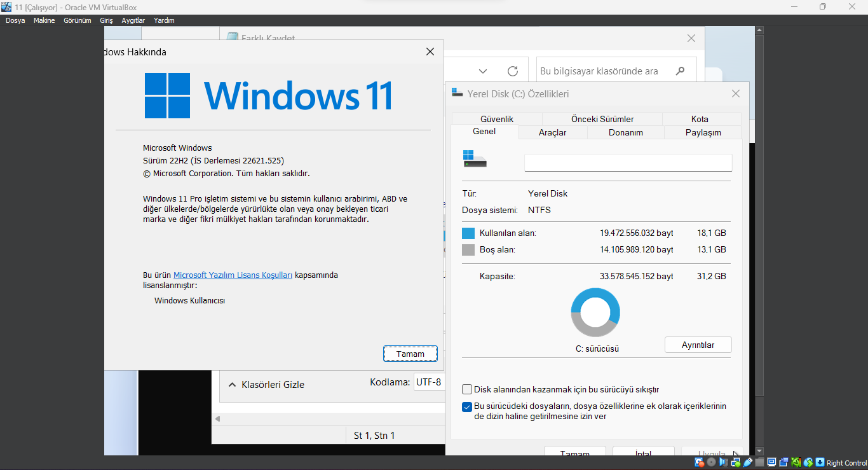Open the Dosya menu in VirtualBox

tap(15, 20)
